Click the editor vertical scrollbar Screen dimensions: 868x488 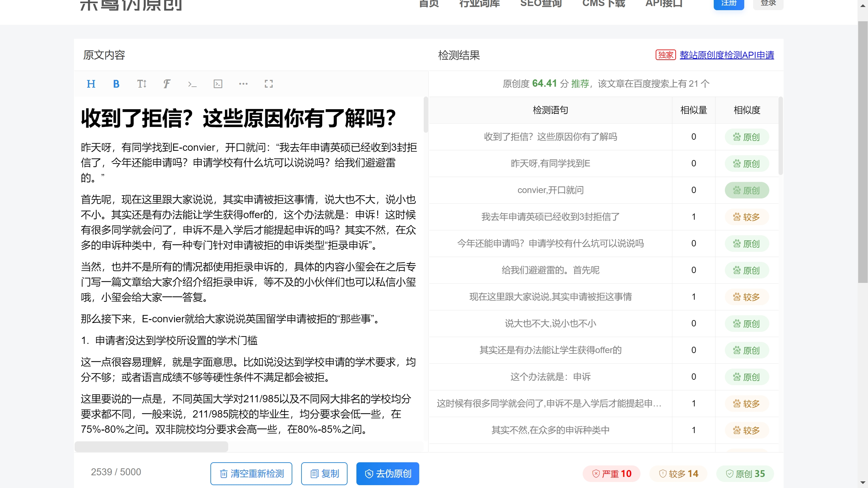(426, 115)
